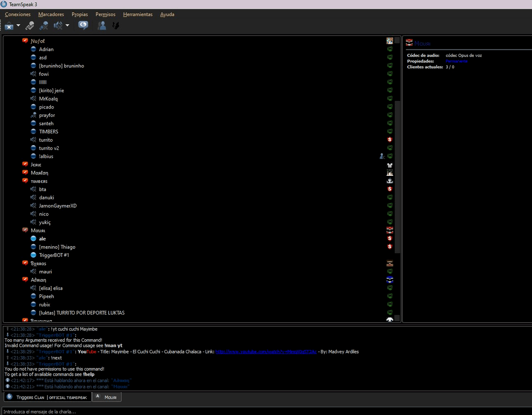The height and width of the screenshot is (415, 532).
Task: Select user MrKoalq in the channel tree
Action: pyautogui.click(x=48, y=99)
